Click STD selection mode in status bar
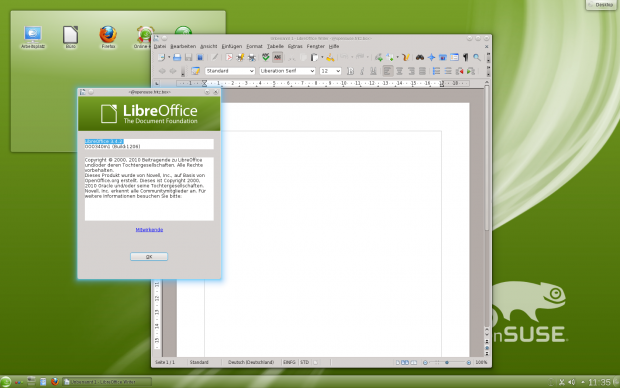 304,362
